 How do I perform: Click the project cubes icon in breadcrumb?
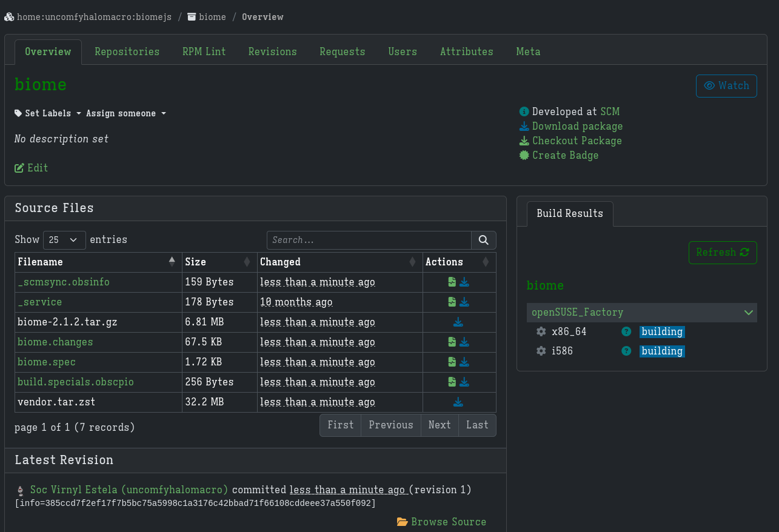pos(9,17)
